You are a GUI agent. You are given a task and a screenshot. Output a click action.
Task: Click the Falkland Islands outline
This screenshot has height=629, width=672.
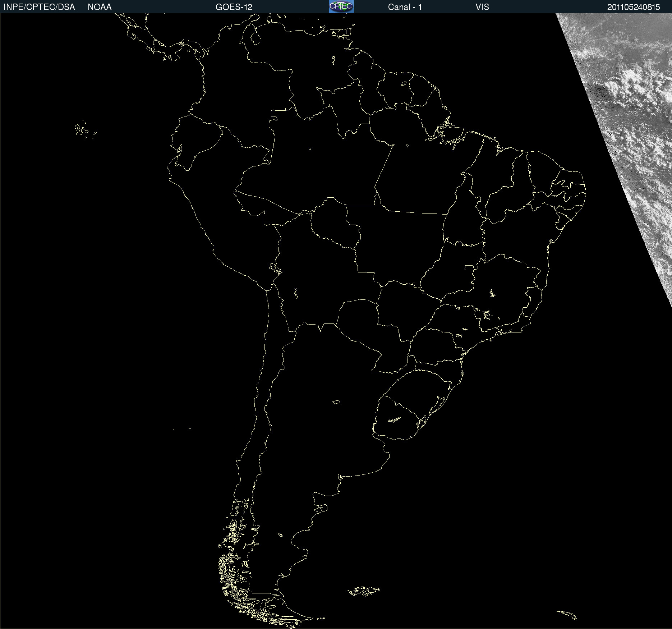364,591
